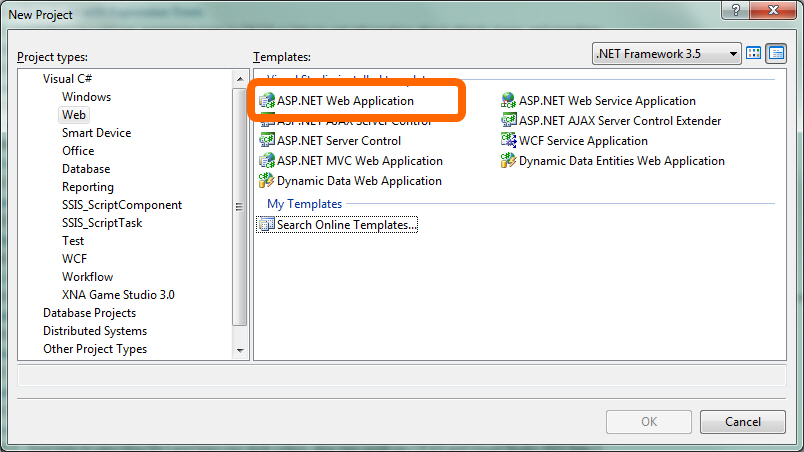This screenshot has width=804, height=452.
Task: Select Smart Device project type
Action: point(96,133)
